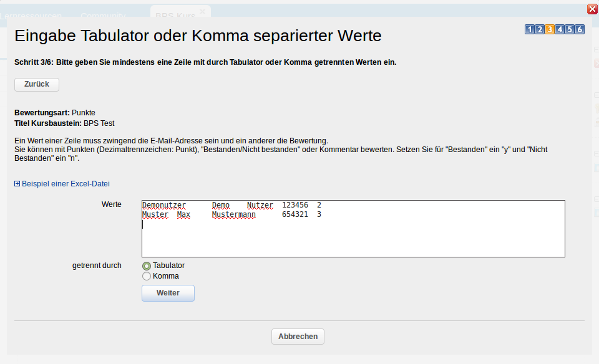Close the BPS Kurs tab

tap(202, 11)
